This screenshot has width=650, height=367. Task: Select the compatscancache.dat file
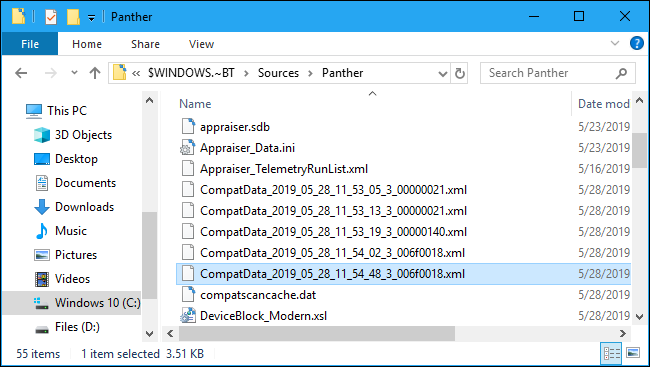coord(258,295)
